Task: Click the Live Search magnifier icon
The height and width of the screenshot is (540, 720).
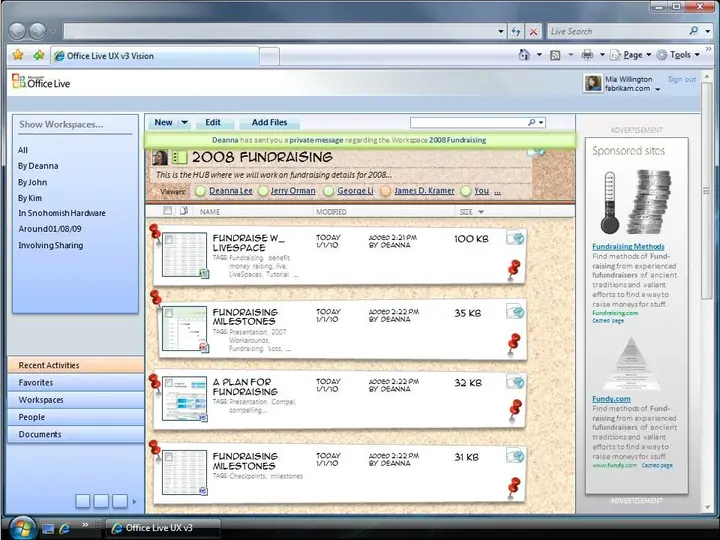Action: pos(693,31)
